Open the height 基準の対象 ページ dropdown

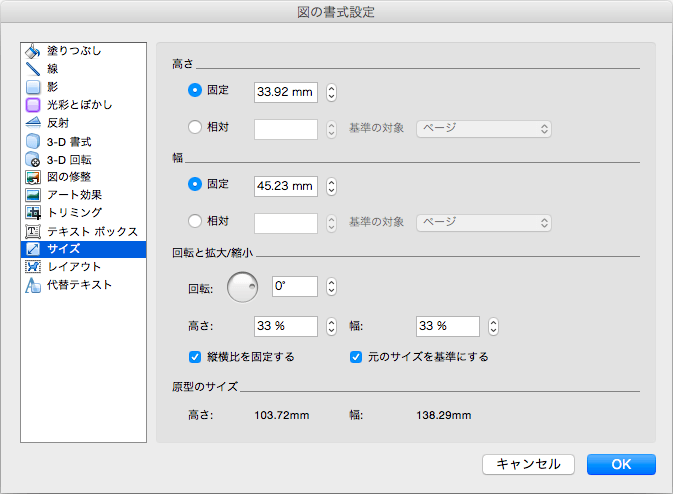tap(484, 128)
